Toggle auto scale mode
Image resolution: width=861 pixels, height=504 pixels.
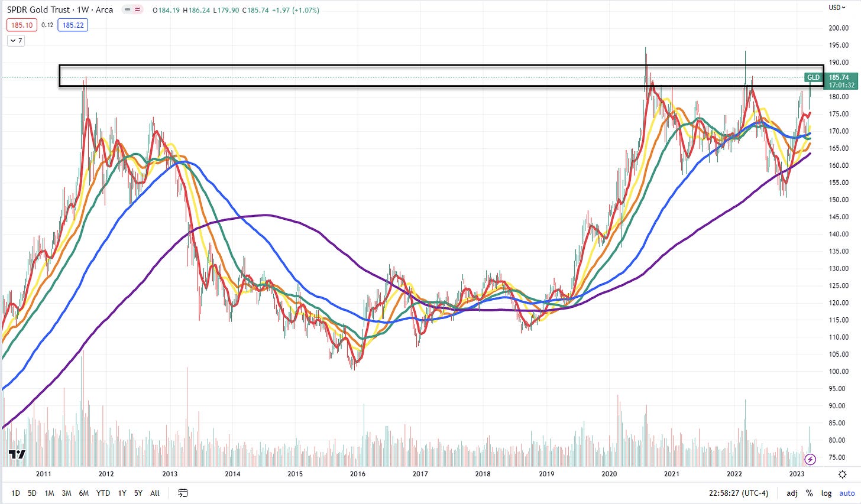[x=847, y=493]
